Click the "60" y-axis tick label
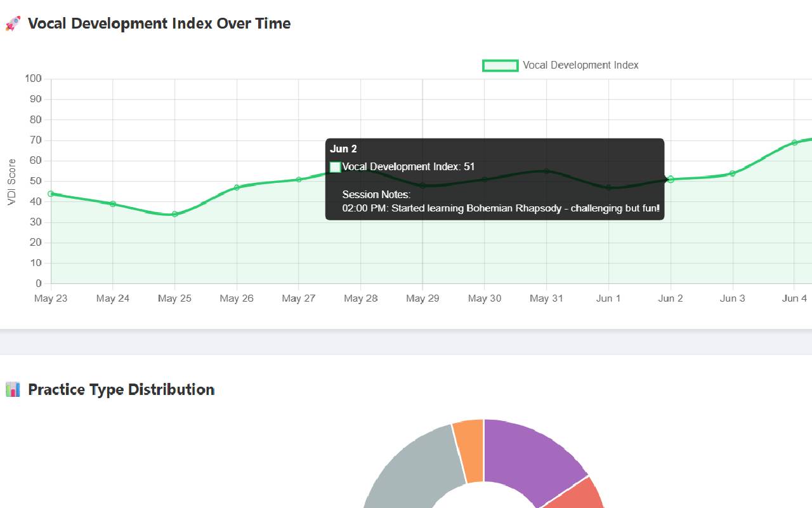 tap(36, 161)
